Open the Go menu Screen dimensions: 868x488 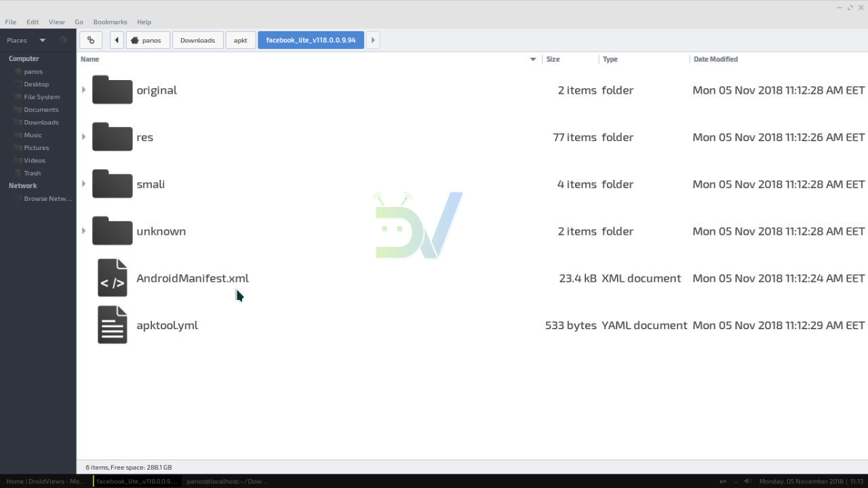tap(79, 22)
